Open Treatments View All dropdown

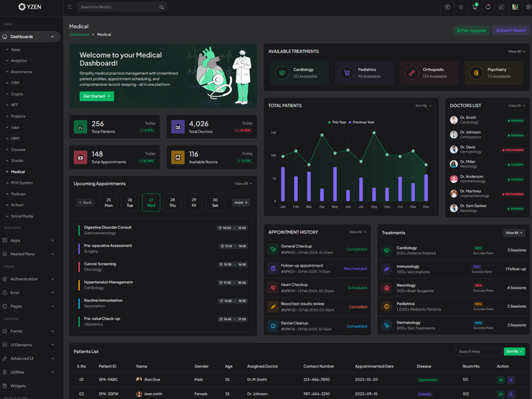(x=513, y=233)
